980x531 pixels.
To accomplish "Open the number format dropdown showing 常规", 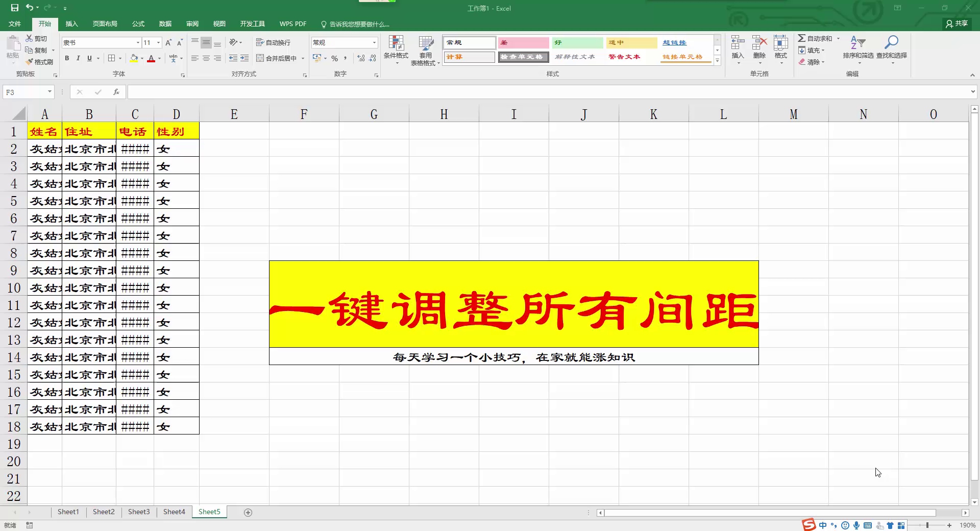I will click(374, 42).
